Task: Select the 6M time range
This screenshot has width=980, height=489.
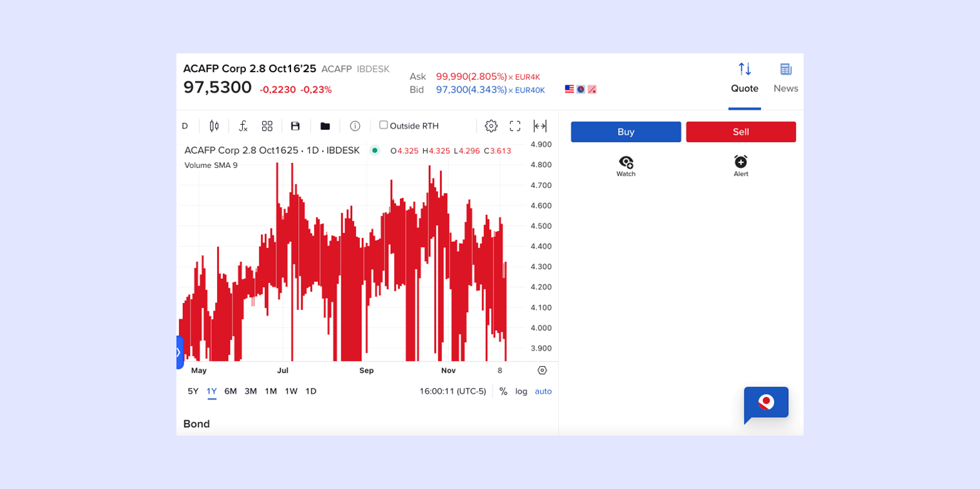Action: click(x=231, y=391)
